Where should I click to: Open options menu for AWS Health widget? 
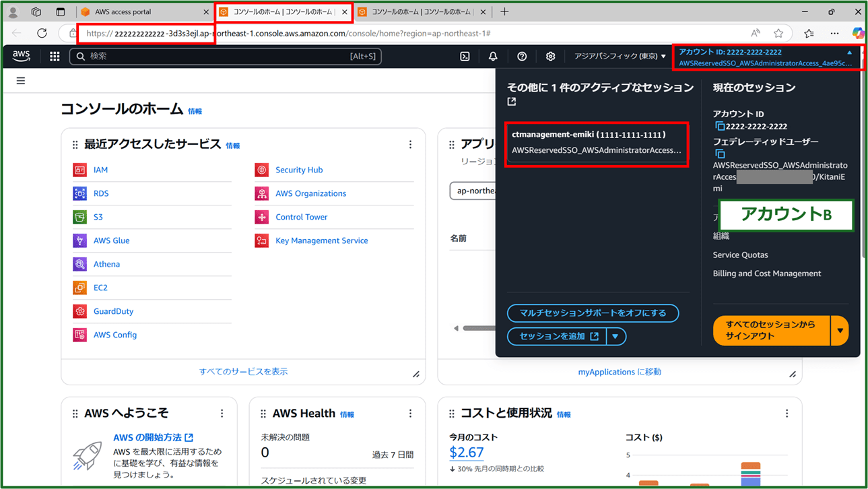tap(410, 414)
